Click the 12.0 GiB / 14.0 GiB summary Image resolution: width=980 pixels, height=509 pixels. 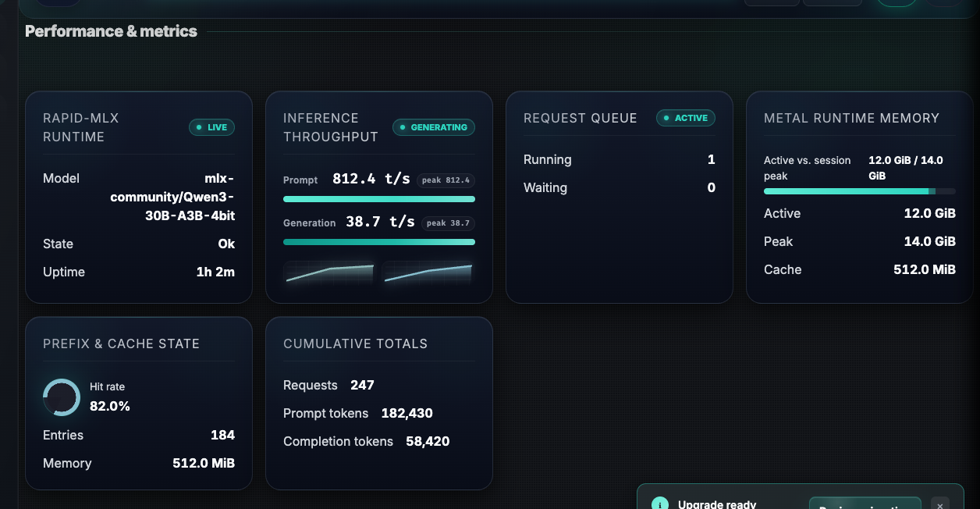[906, 168]
